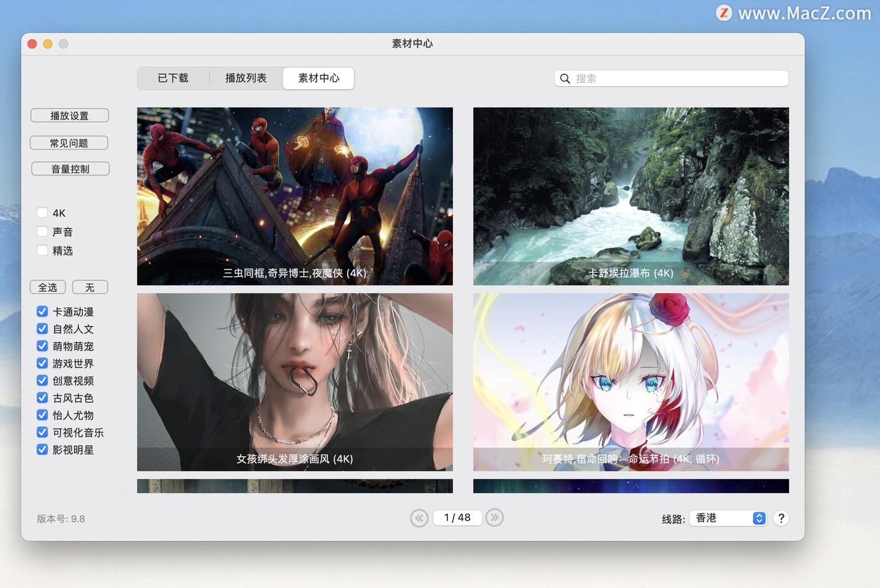Open 播放设置 playback settings
880x588 pixels.
pyautogui.click(x=70, y=116)
